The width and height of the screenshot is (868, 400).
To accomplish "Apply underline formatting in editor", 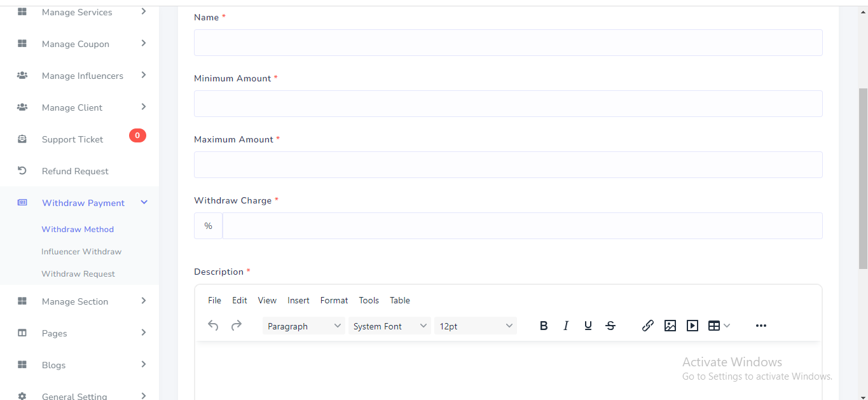I will tap(588, 326).
